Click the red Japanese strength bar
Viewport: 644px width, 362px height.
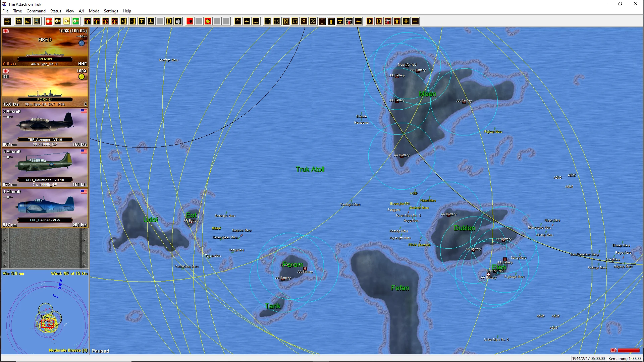pos(628,351)
